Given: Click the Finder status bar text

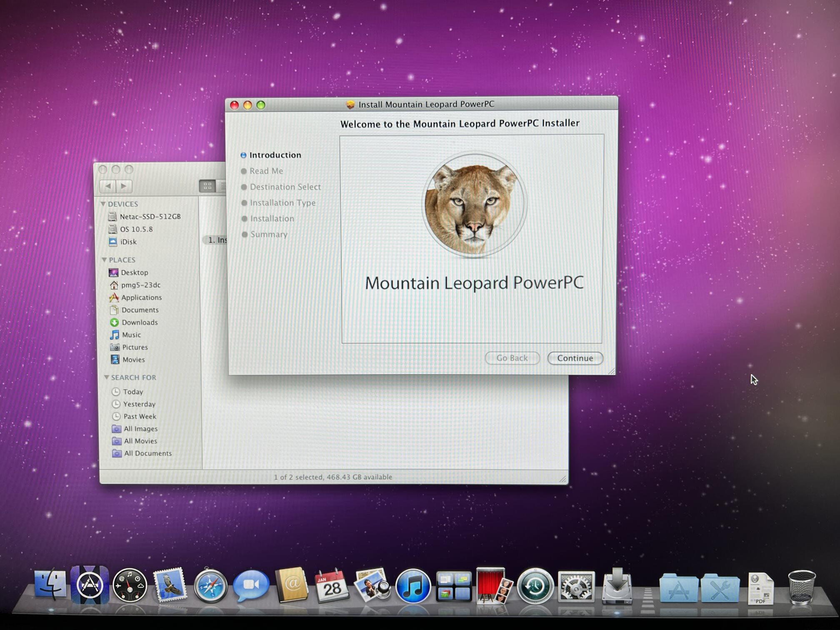Looking at the screenshot, I should click(333, 477).
